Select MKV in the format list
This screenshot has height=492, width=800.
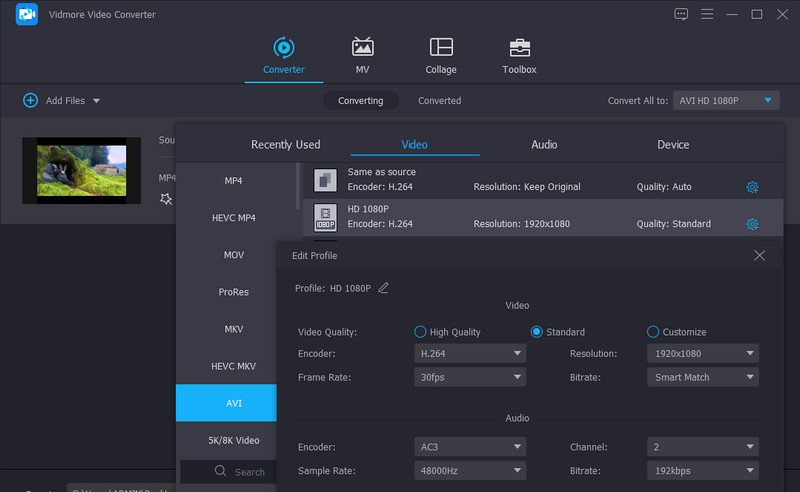[x=234, y=329]
